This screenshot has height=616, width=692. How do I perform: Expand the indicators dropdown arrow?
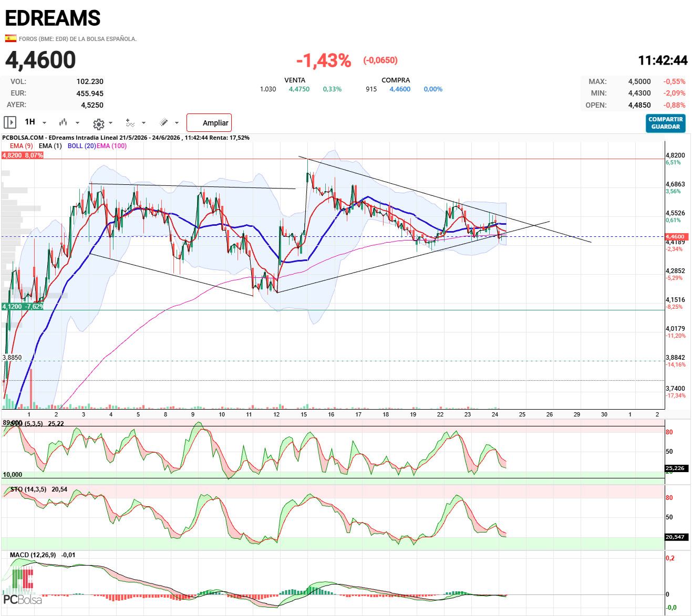[143, 123]
